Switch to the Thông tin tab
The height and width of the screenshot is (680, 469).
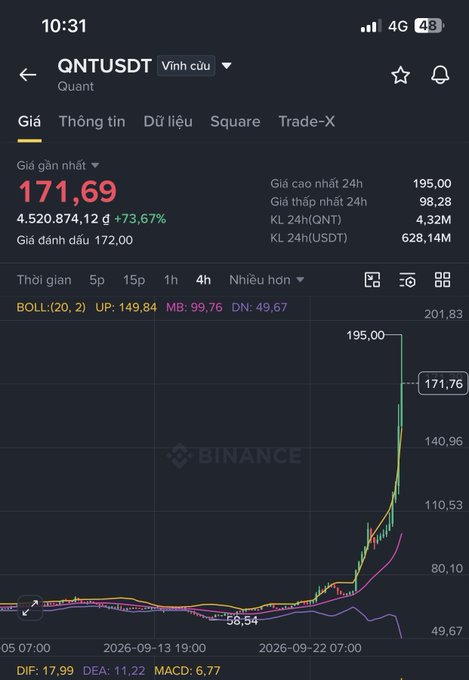92,121
